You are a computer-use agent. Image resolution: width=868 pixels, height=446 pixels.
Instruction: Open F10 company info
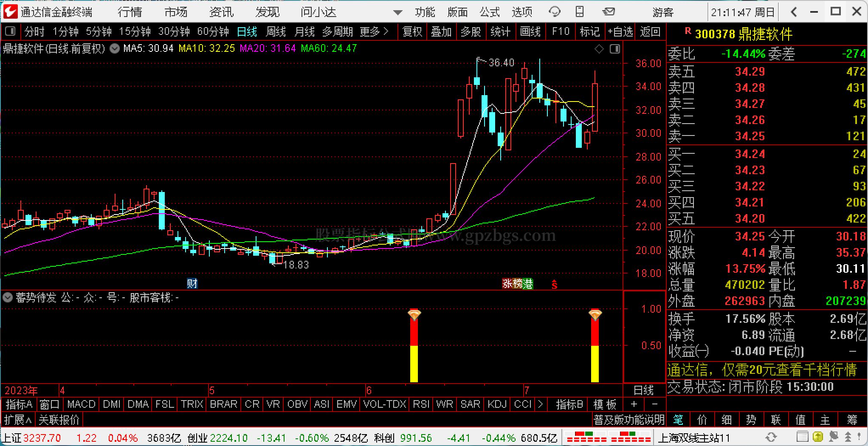[561, 31]
